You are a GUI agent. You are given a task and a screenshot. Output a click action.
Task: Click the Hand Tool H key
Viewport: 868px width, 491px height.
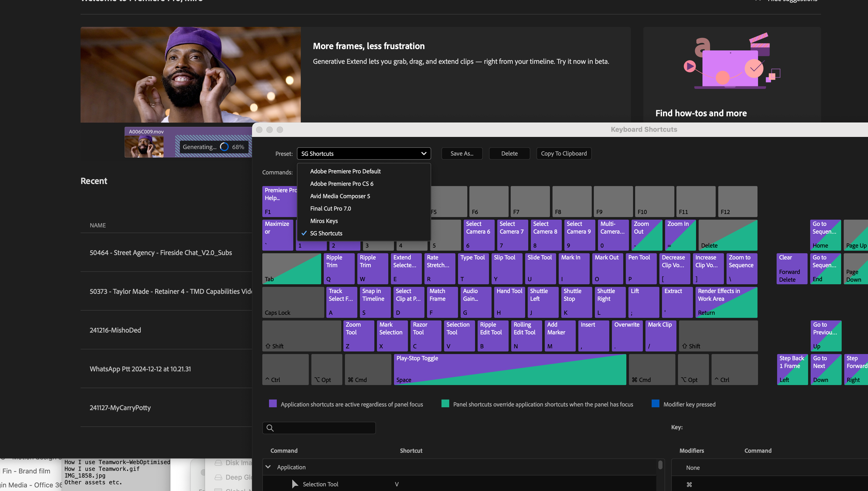509,302
